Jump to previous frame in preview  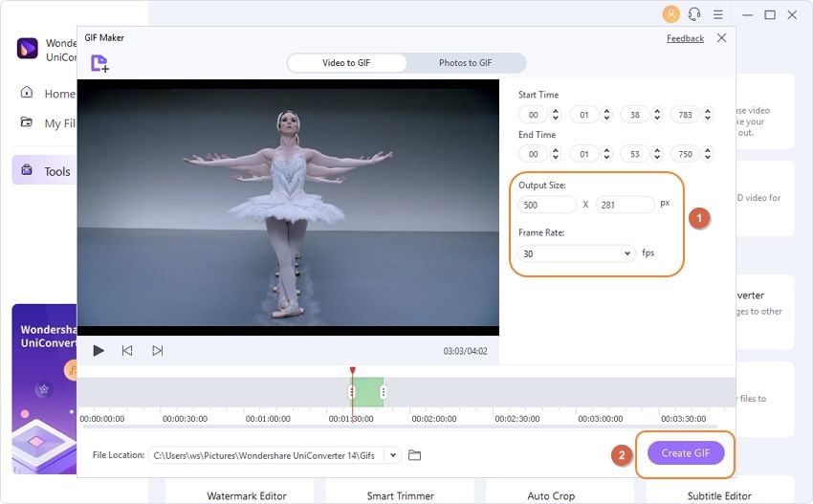[x=127, y=351]
